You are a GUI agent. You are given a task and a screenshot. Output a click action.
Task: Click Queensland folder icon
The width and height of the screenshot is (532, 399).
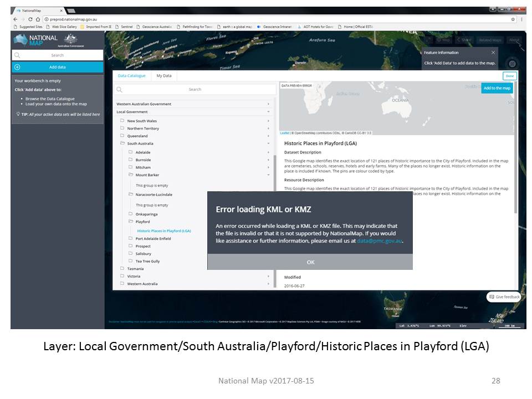[122, 135]
